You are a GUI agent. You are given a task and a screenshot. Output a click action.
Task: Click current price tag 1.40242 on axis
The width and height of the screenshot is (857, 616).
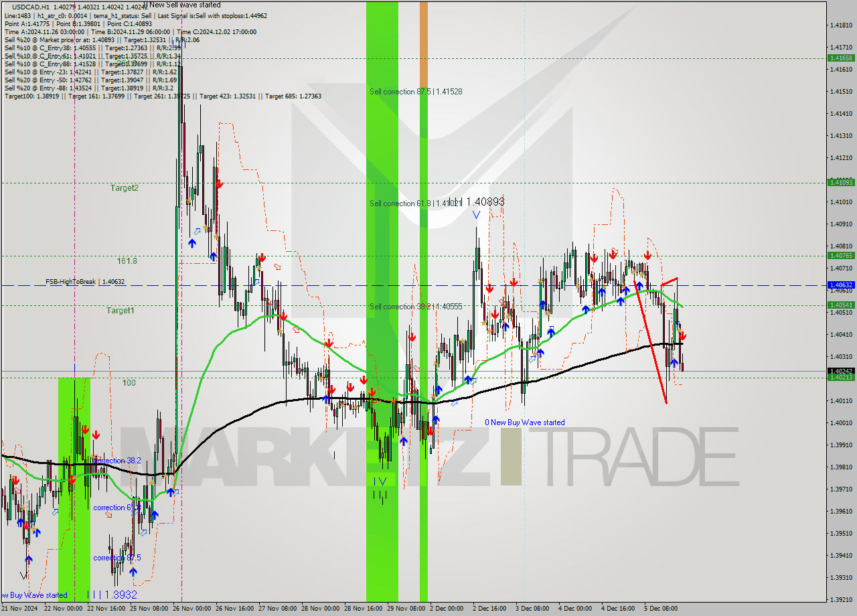point(841,370)
